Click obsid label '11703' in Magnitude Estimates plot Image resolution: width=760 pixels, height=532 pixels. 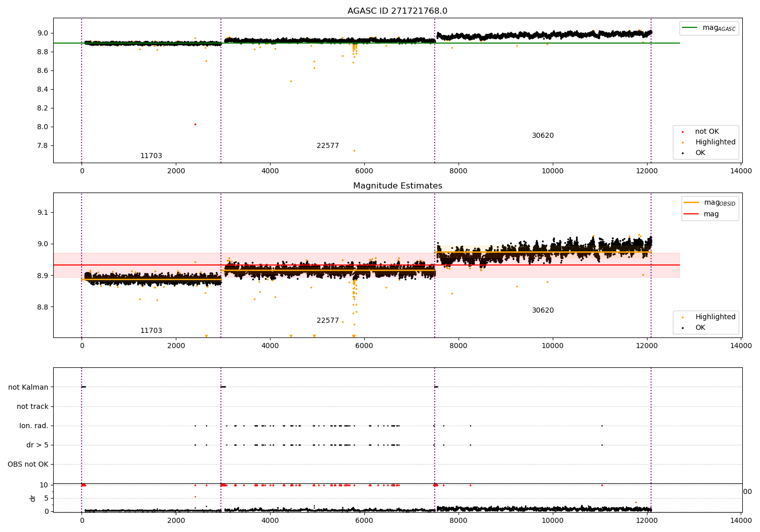click(151, 331)
